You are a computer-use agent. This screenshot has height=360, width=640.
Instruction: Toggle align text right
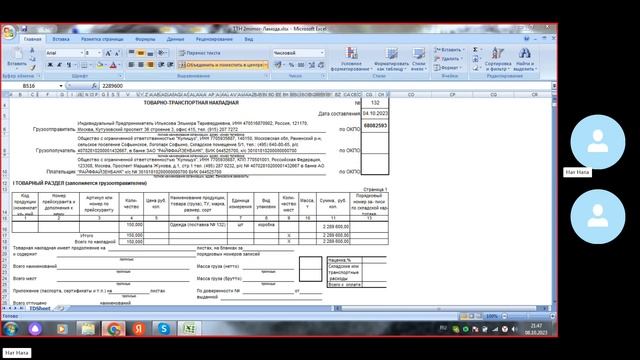pyautogui.click(x=150, y=65)
